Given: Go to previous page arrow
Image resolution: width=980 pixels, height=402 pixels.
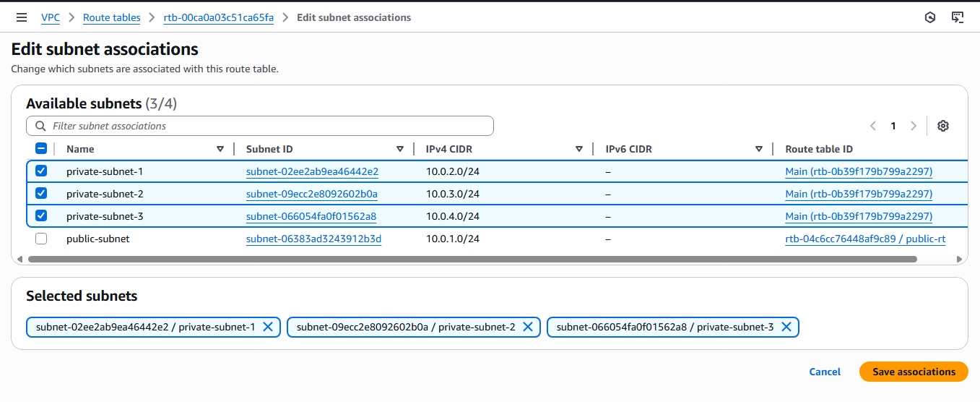Looking at the screenshot, I should tap(873, 126).
